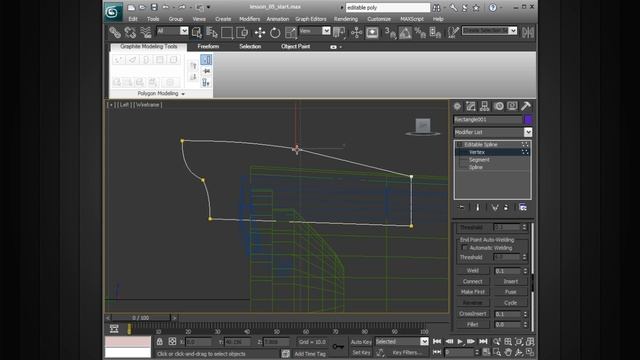The image size is (640, 360).
Task: Click in the help search field
Action: (387, 7)
